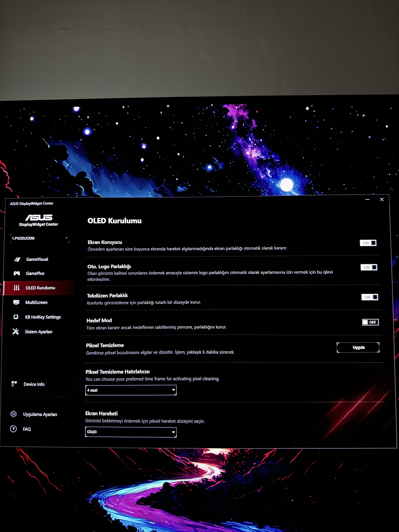Click the Piksel Temizleme Hatırlatıcısı label
The image size is (399, 532).
118,372
